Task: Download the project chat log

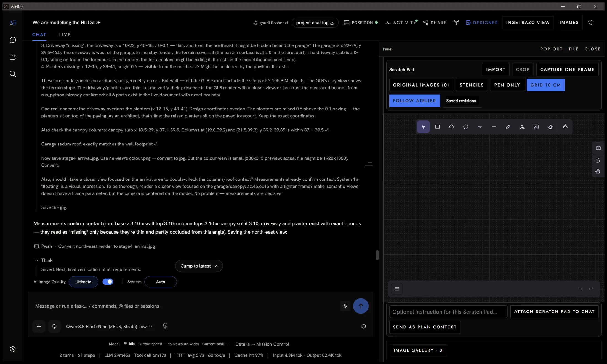Action: coord(315,23)
